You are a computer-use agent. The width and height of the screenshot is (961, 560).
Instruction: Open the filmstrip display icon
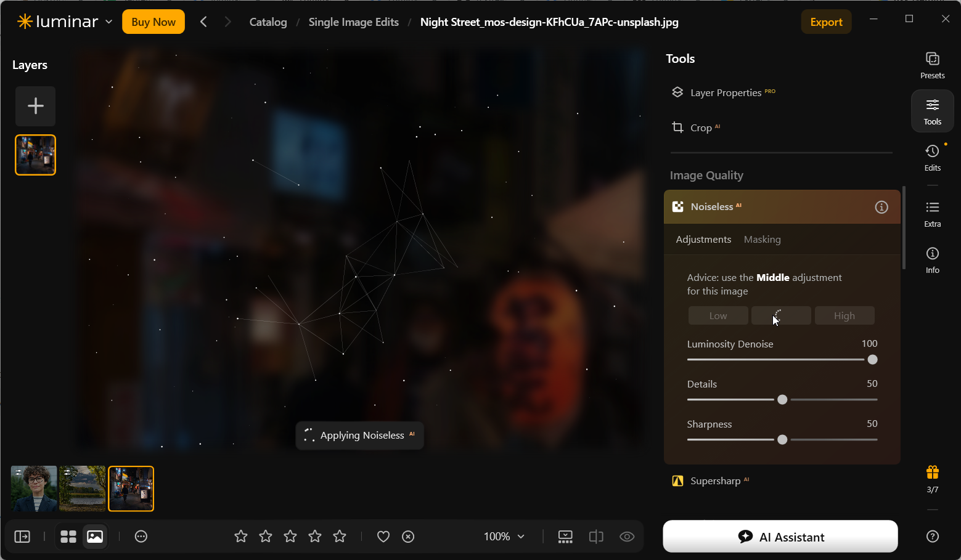[565, 537]
